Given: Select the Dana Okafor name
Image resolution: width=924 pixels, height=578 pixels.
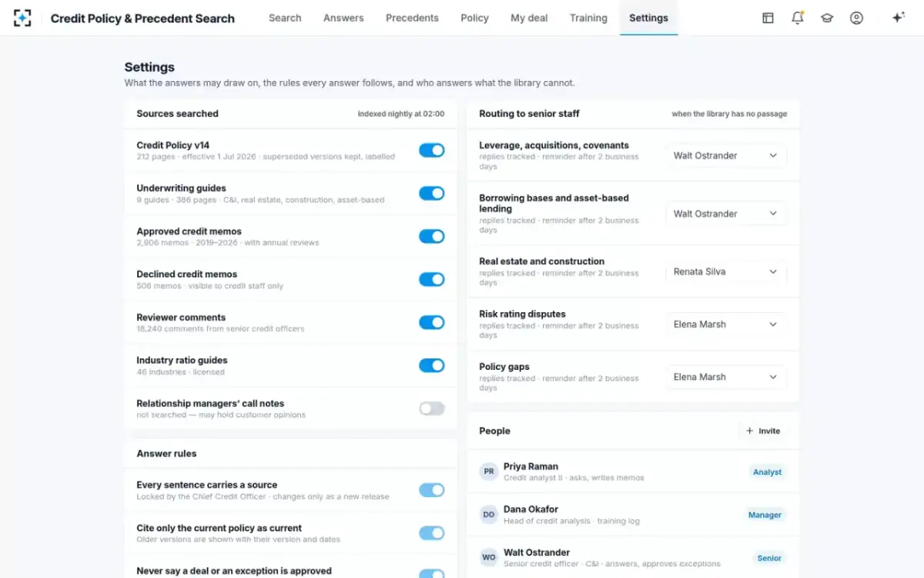Looking at the screenshot, I should click(531, 509).
